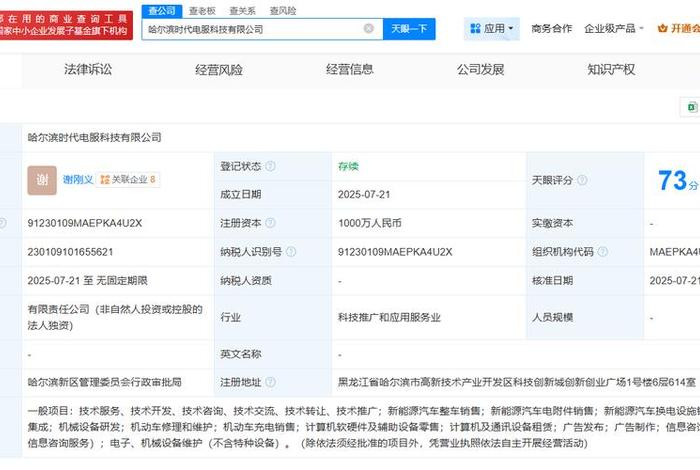
Task: Click help icon next to 纳税人识别号
Action: point(291,252)
